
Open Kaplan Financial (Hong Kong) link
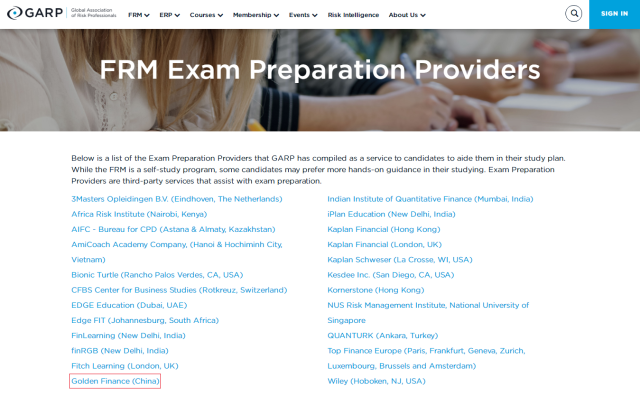[384, 229]
